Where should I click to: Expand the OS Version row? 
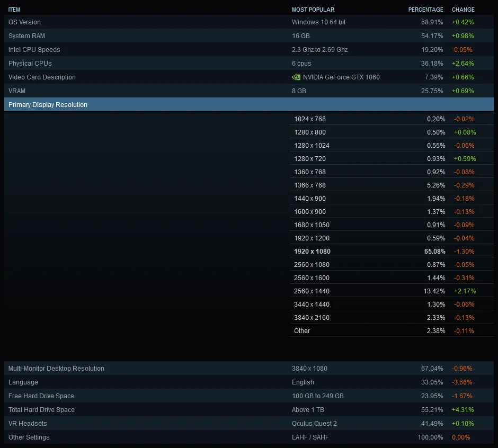click(249, 22)
